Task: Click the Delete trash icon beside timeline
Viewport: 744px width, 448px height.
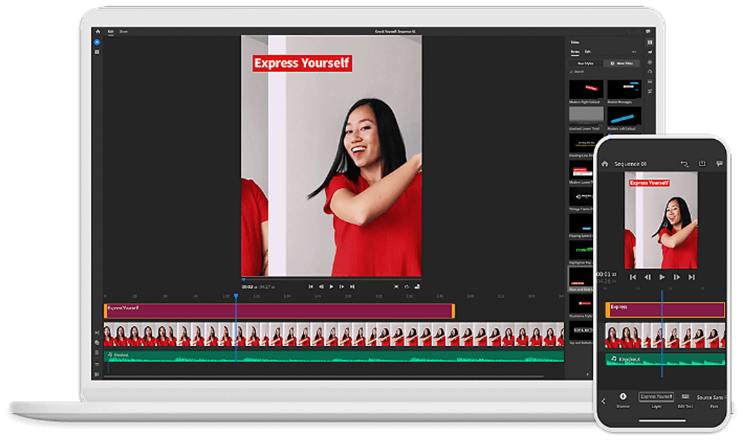Action: 97,353
